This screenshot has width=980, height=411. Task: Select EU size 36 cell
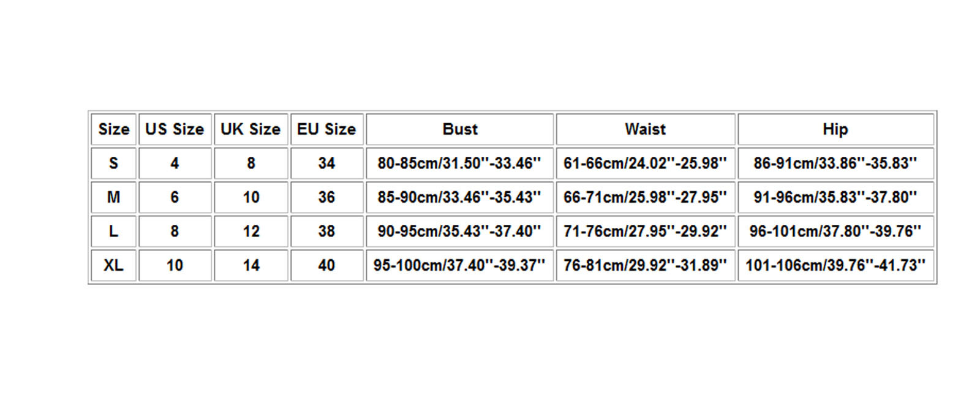326,197
